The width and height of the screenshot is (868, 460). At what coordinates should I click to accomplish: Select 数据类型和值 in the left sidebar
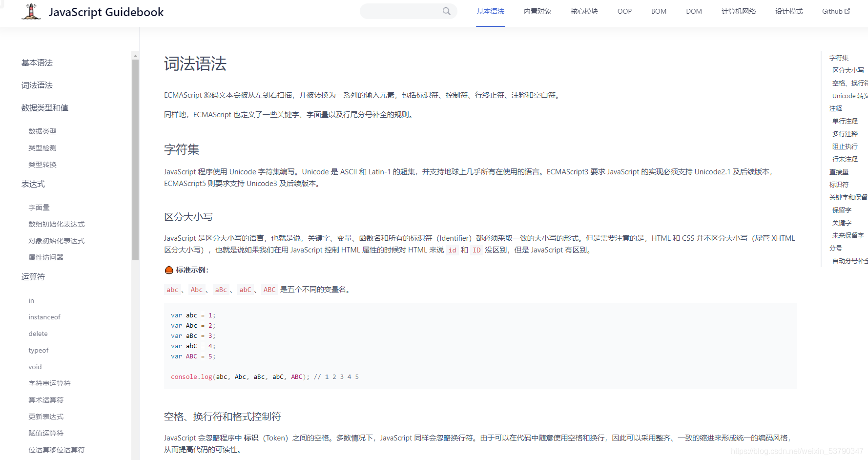pos(45,107)
